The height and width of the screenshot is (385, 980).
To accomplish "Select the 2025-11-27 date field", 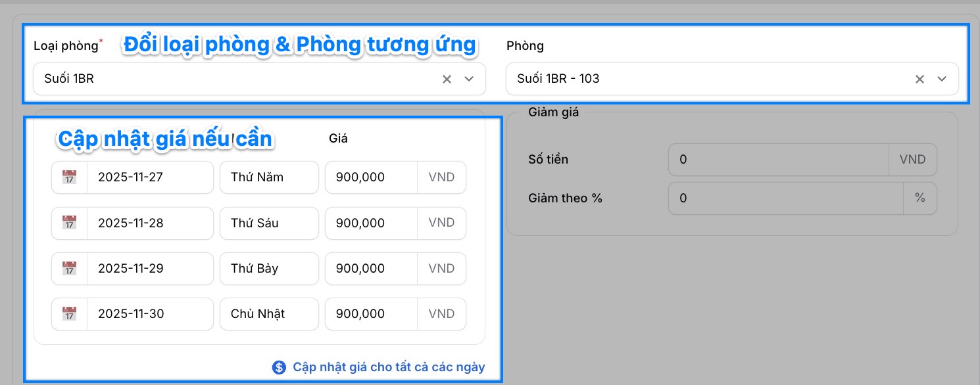I will 150,177.
